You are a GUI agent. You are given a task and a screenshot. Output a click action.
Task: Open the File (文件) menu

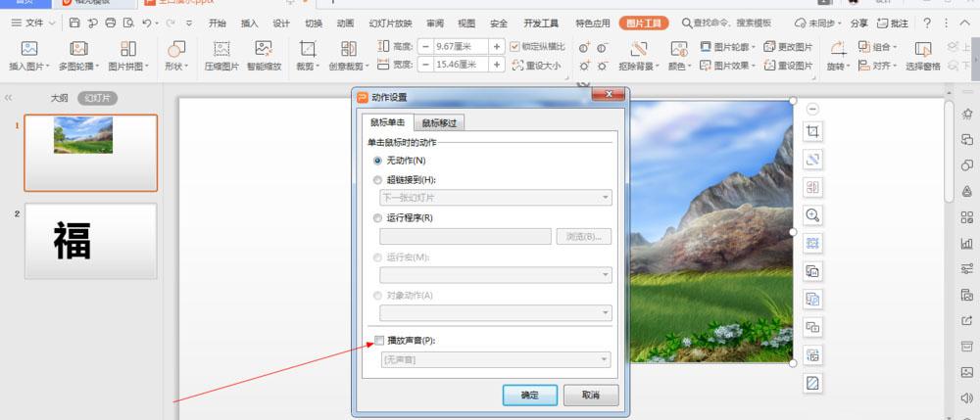click(33, 23)
